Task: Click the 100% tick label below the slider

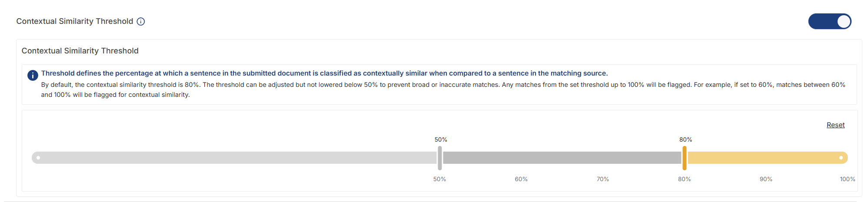Action: (x=848, y=179)
